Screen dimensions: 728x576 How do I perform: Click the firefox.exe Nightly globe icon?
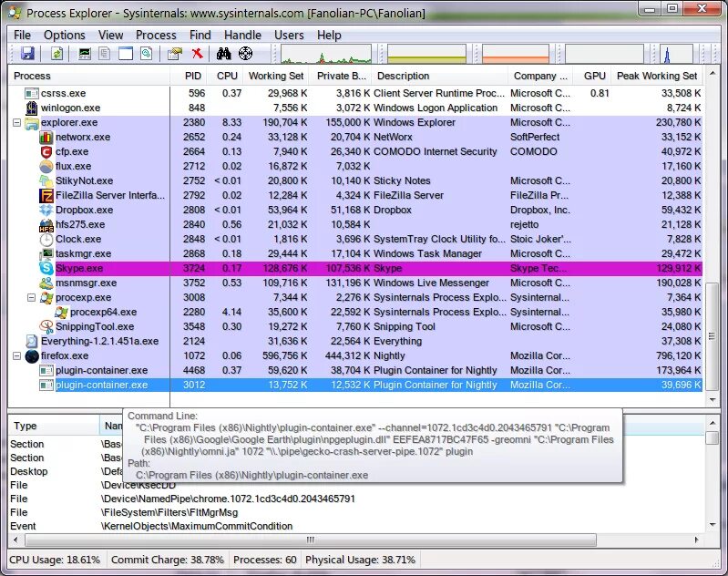point(32,355)
